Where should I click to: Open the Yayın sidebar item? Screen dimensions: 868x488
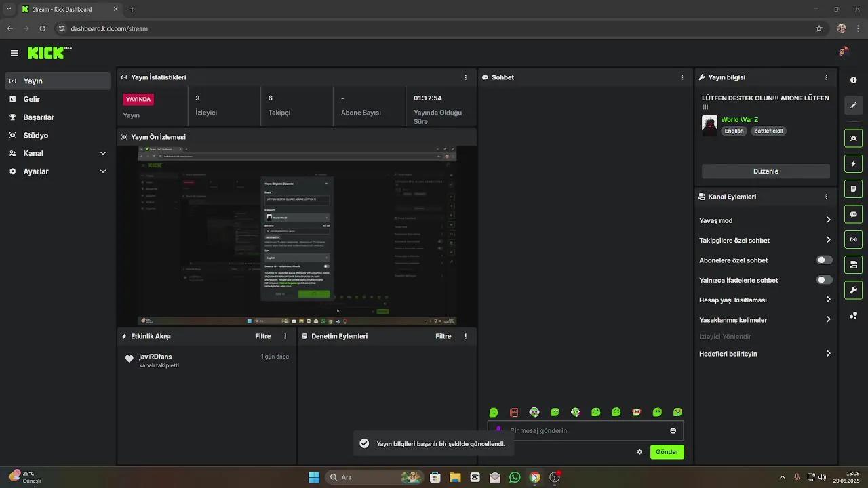point(58,81)
